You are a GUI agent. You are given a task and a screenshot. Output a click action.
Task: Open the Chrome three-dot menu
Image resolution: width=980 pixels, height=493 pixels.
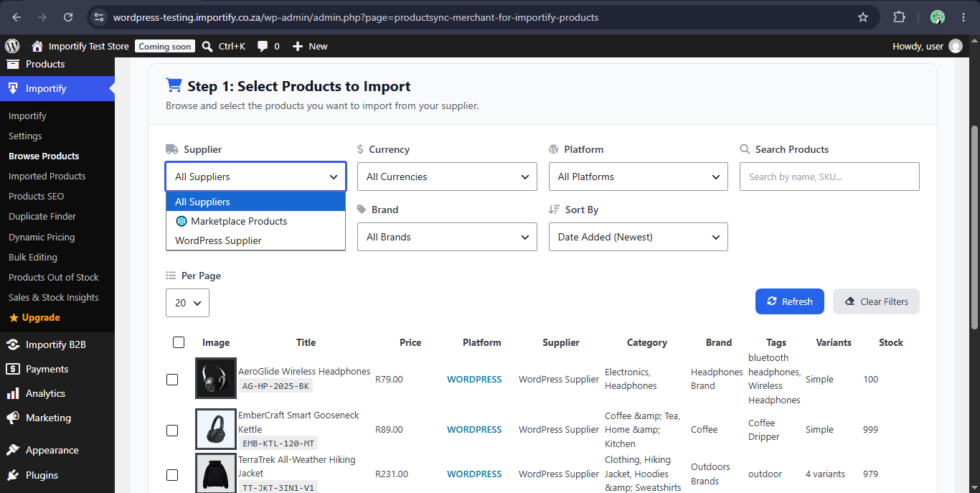coord(963,17)
